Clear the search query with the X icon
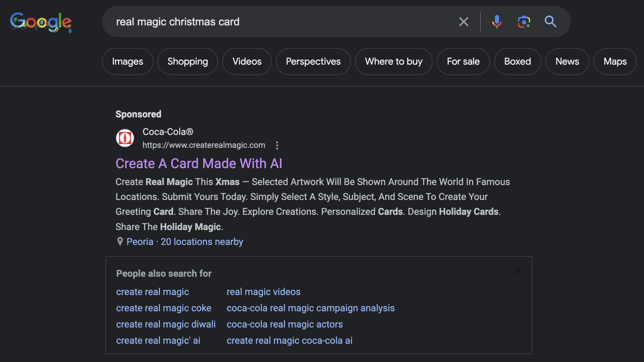This screenshot has width=644, height=362. (463, 22)
